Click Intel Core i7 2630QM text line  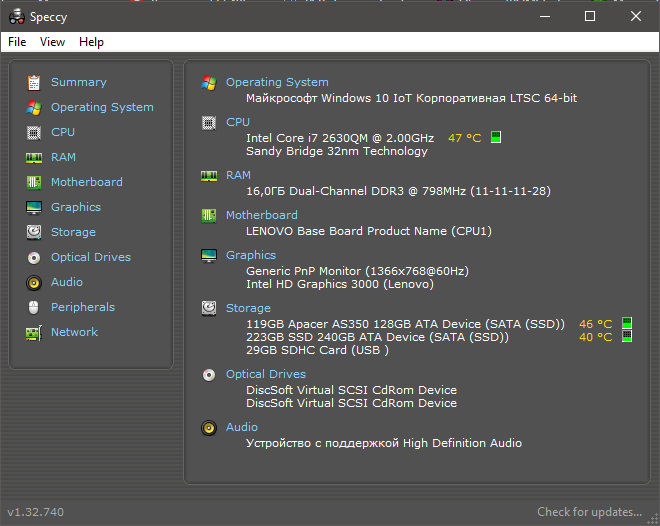340,138
